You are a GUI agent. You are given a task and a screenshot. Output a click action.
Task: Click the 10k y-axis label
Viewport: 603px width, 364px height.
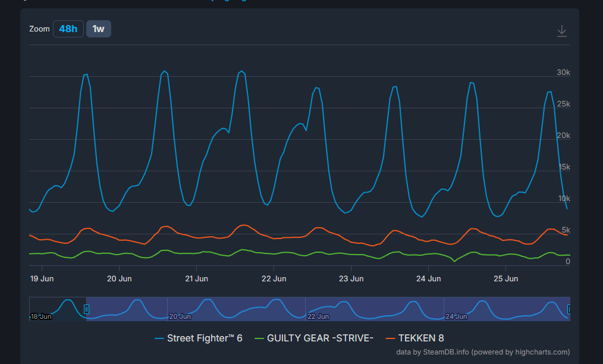tap(564, 199)
